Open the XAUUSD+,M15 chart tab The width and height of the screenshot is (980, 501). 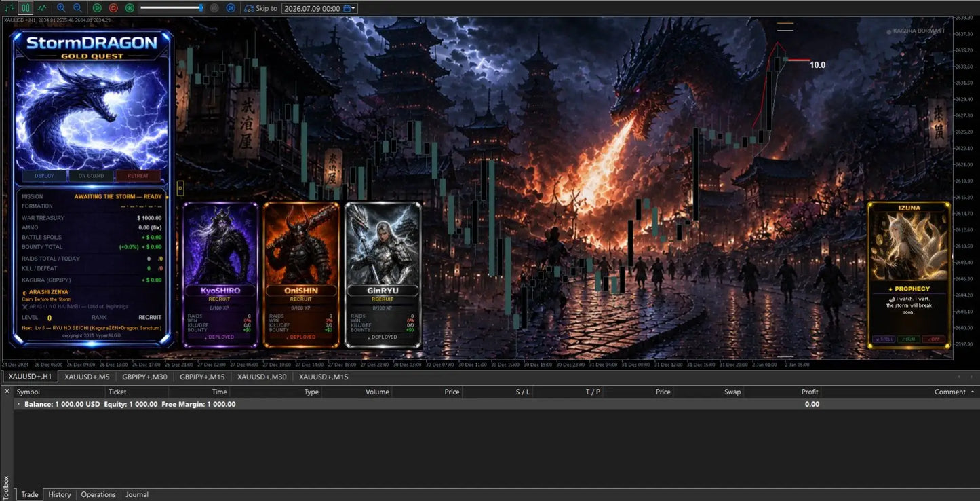click(x=324, y=377)
